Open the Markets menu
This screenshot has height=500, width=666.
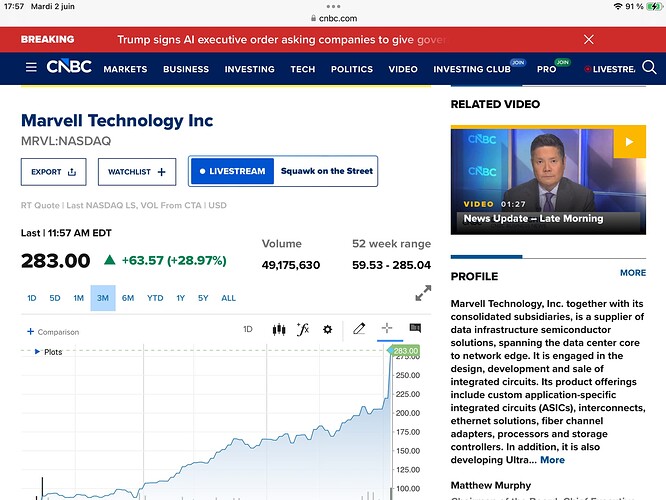125,69
